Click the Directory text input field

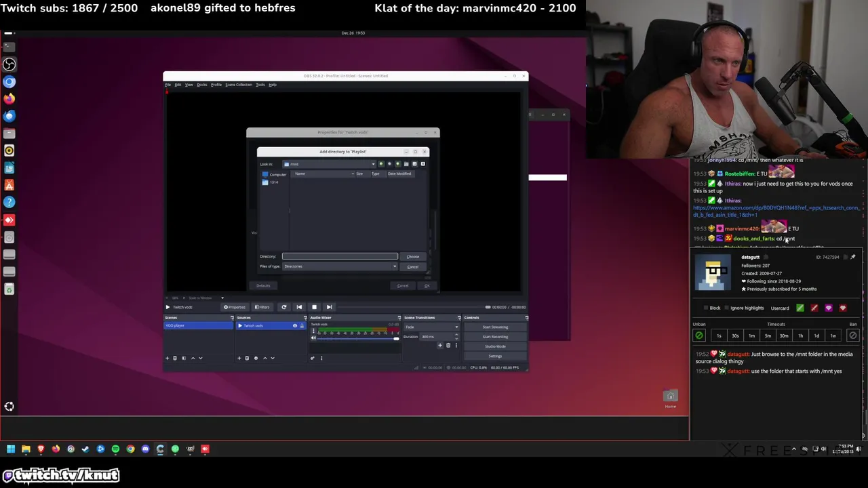coord(340,256)
